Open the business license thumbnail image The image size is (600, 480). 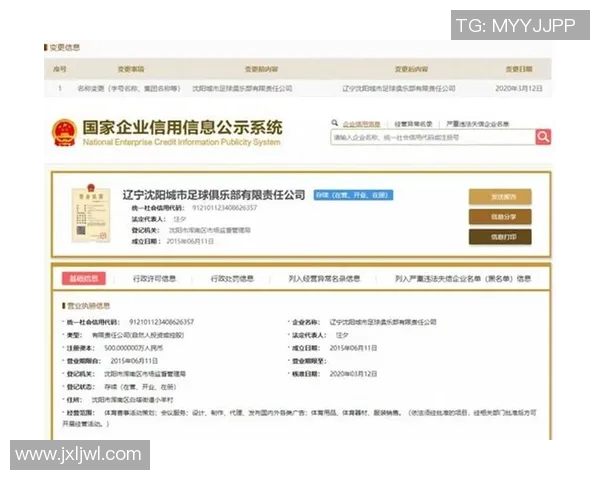pos(91,214)
